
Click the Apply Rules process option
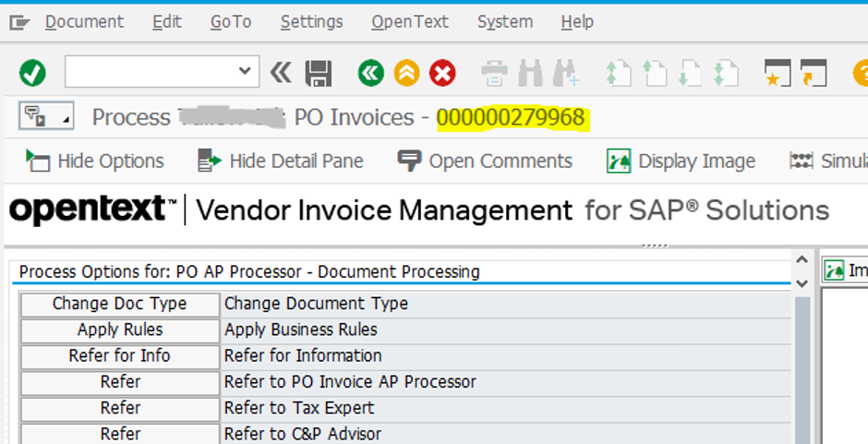(119, 330)
